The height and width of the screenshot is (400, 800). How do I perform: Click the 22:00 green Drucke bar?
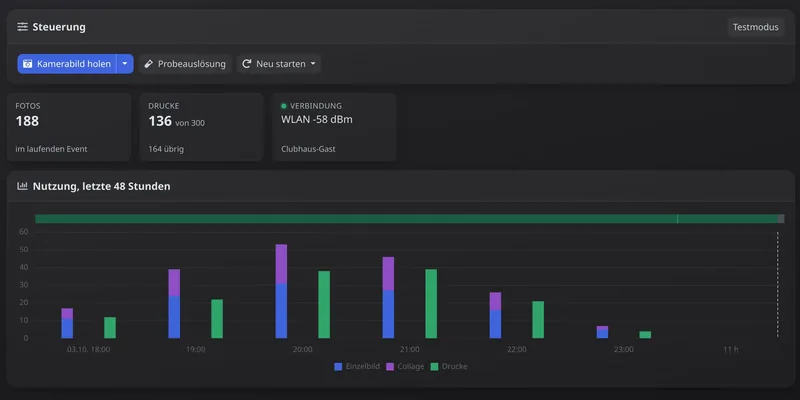click(538, 319)
